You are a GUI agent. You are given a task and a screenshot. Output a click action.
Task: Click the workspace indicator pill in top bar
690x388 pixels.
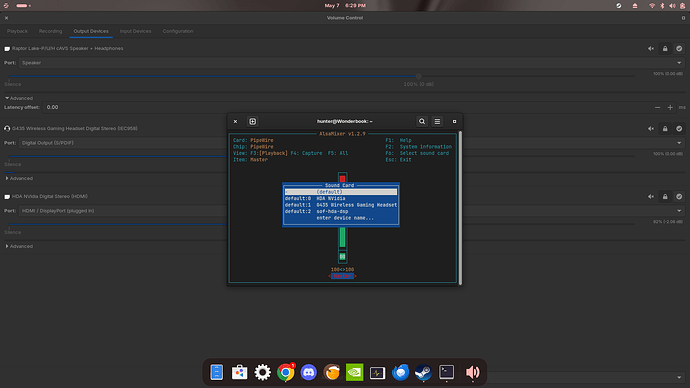tap(23, 6)
